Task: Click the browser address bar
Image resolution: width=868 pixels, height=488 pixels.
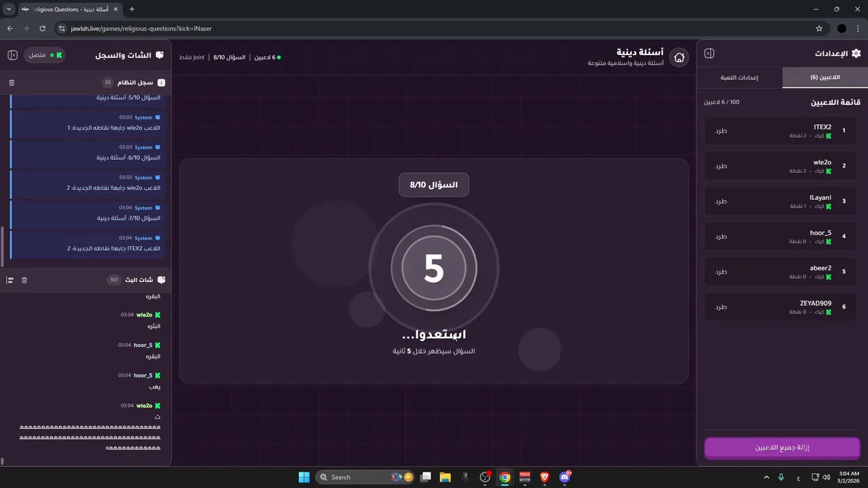Action: [434, 28]
